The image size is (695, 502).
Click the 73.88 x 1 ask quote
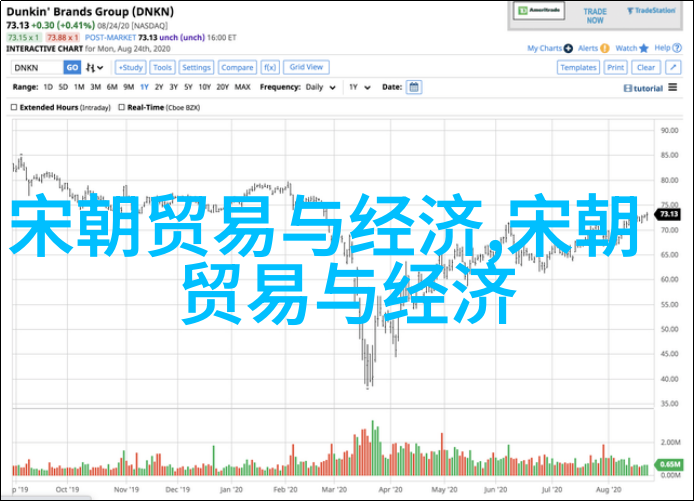coord(62,38)
